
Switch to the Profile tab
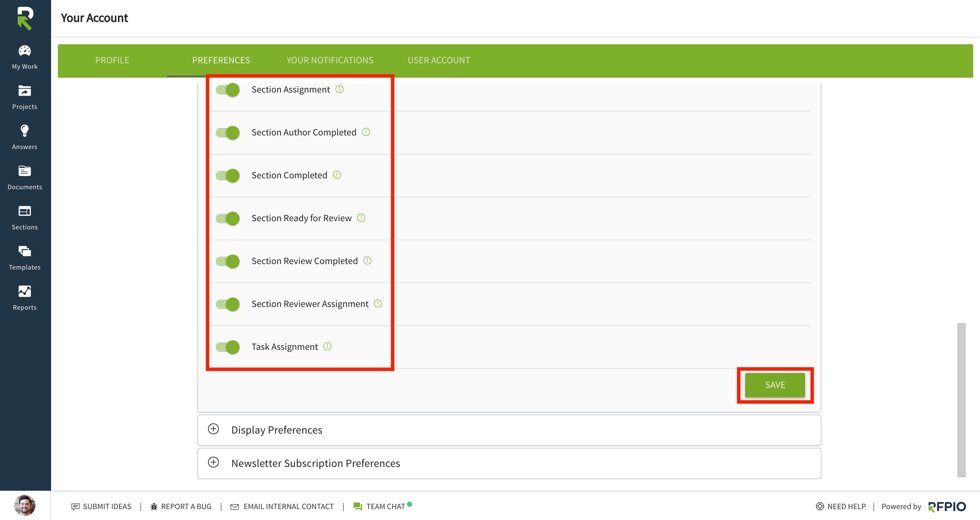112,61
